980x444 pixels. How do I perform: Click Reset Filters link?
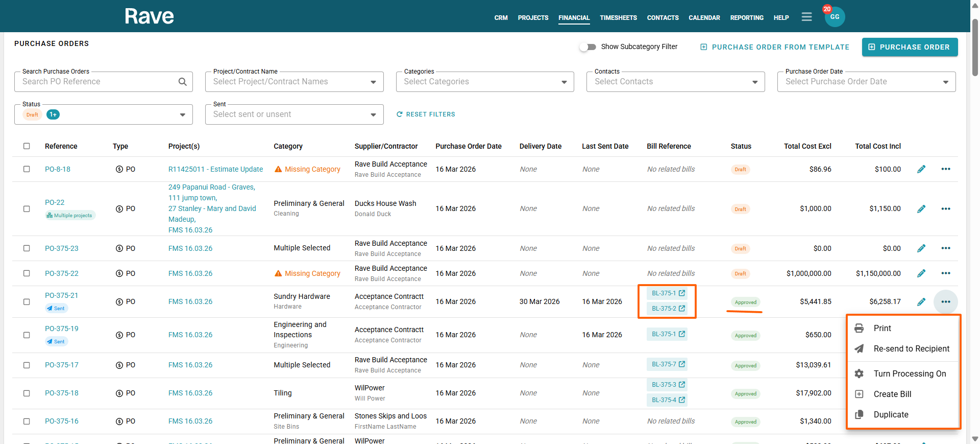point(426,114)
